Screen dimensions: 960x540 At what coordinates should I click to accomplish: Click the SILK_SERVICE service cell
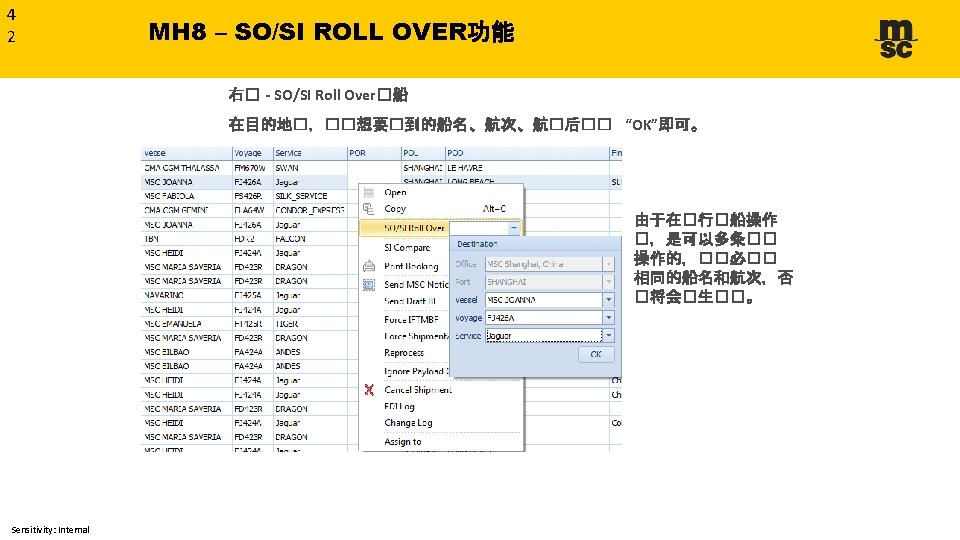[x=310, y=196]
